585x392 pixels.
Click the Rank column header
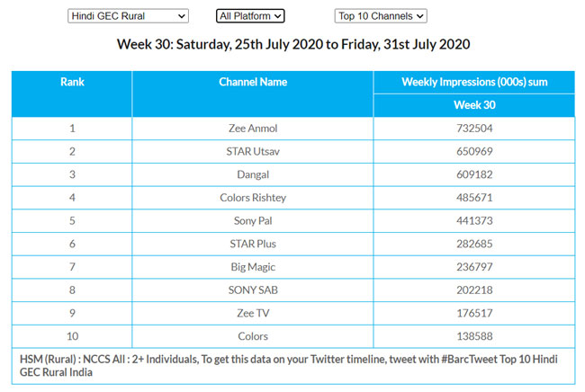click(x=72, y=82)
